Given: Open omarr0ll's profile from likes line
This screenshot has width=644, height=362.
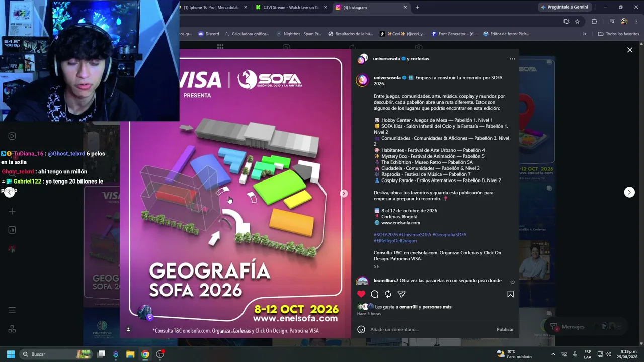Looking at the screenshot, I should pos(409,307).
